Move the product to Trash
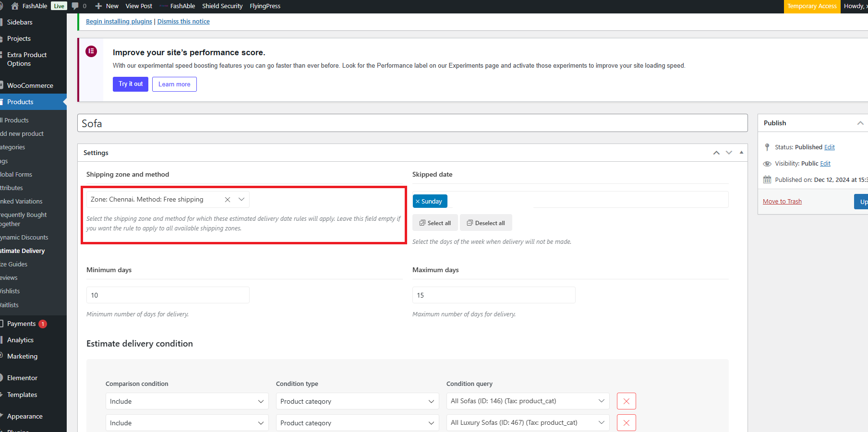This screenshot has height=432, width=868. point(782,202)
